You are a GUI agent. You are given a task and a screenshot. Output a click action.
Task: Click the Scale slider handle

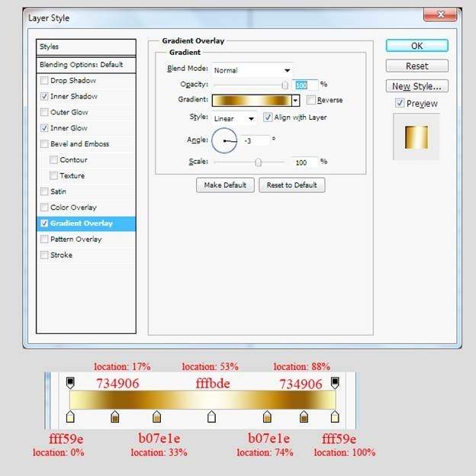pos(259,162)
